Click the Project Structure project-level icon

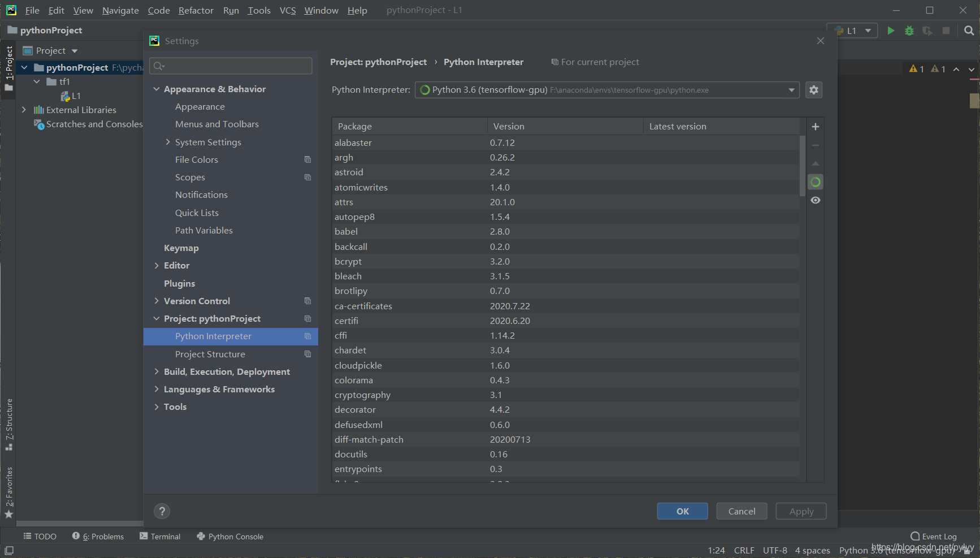[x=307, y=354]
